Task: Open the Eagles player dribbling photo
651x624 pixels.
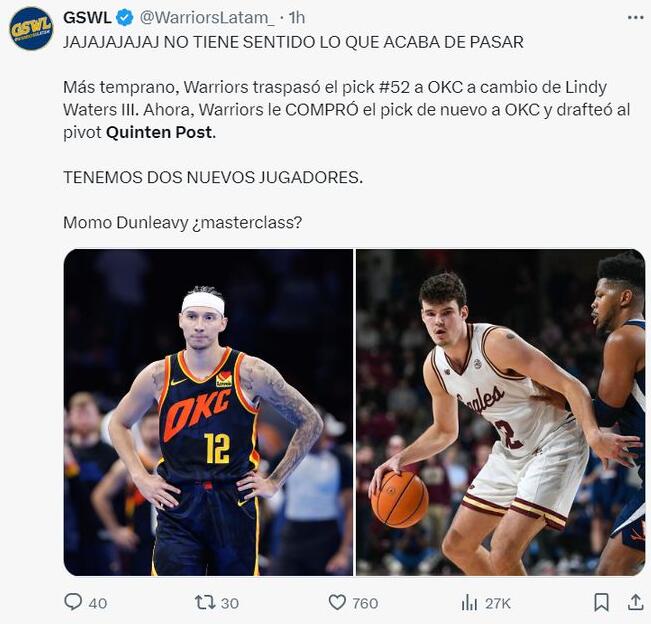Action: (501, 412)
